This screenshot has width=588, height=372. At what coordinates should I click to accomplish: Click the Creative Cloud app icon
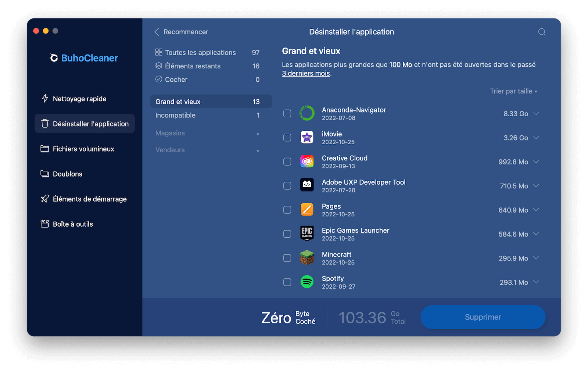point(307,162)
